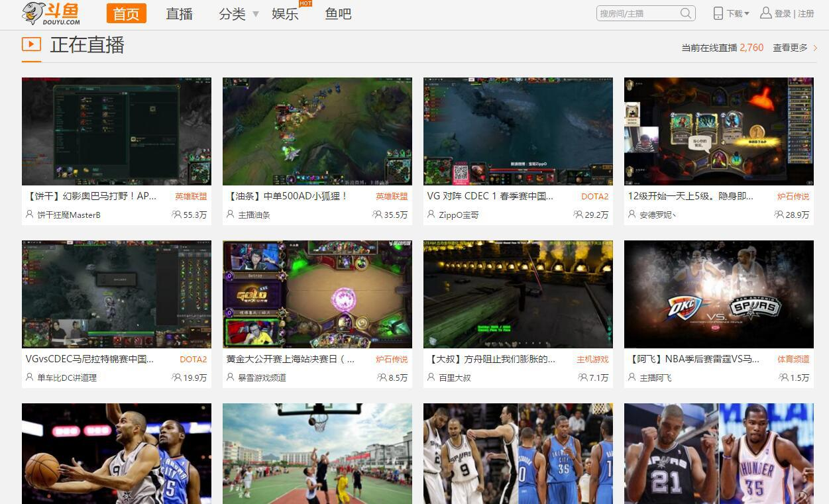Open the ZippO宝哥 DOTA2 stream thumbnail

518,131
